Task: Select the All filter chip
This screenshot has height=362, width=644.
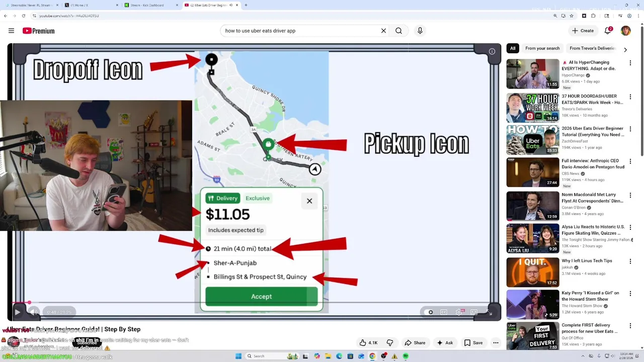Action: pos(513,48)
